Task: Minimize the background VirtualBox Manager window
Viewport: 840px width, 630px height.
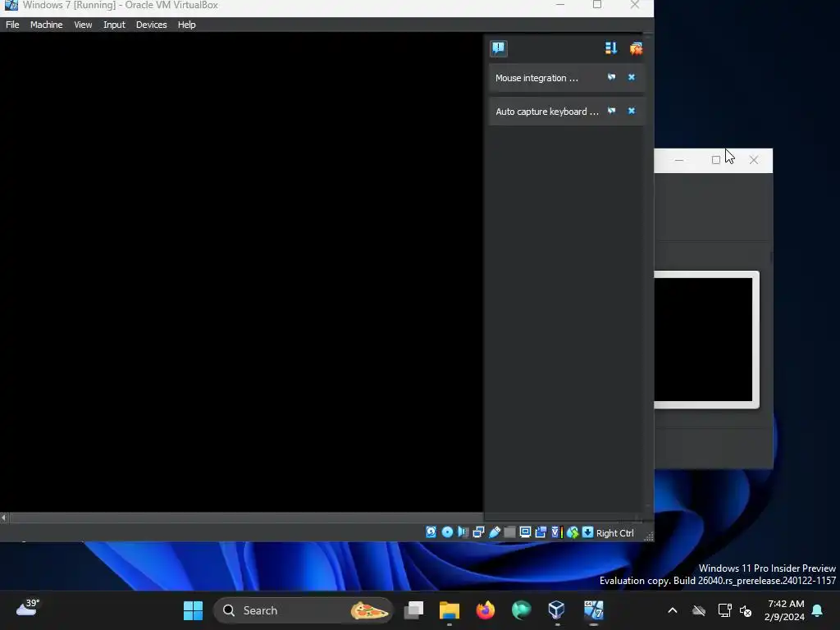Action: pos(678,160)
